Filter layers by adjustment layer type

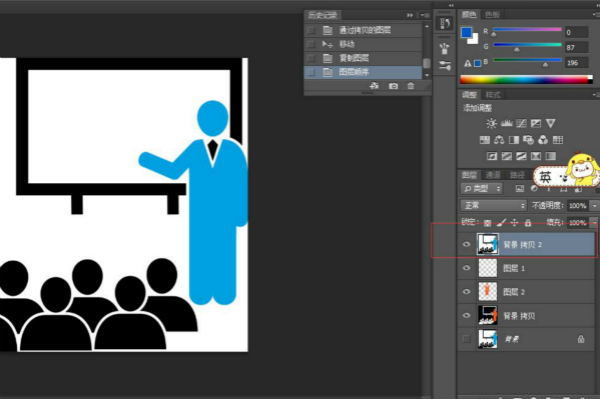click(x=534, y=188)
